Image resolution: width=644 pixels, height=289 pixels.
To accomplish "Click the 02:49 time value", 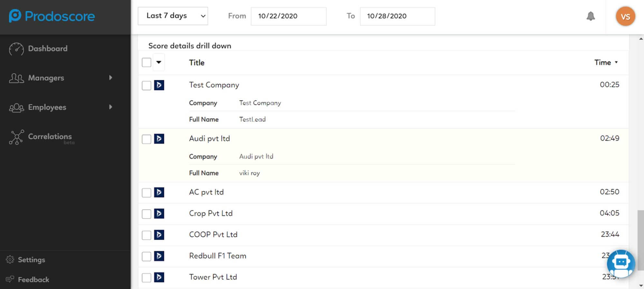I will 610,138.
